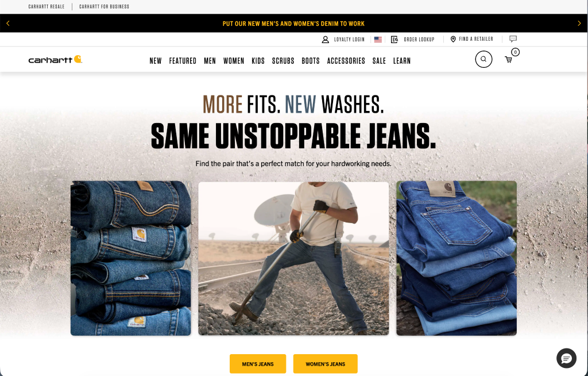Viewport: 588px width, 376px height.
Task: Open the Women navigation menu
Action: pos(234,61)
